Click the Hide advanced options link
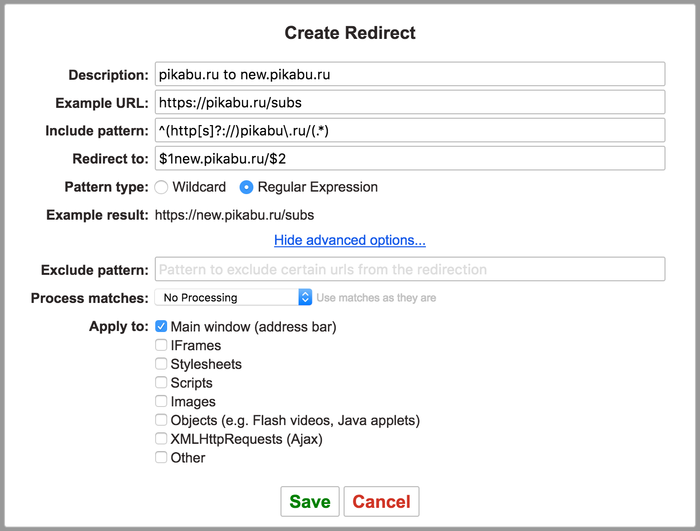 tap(350, 240)
